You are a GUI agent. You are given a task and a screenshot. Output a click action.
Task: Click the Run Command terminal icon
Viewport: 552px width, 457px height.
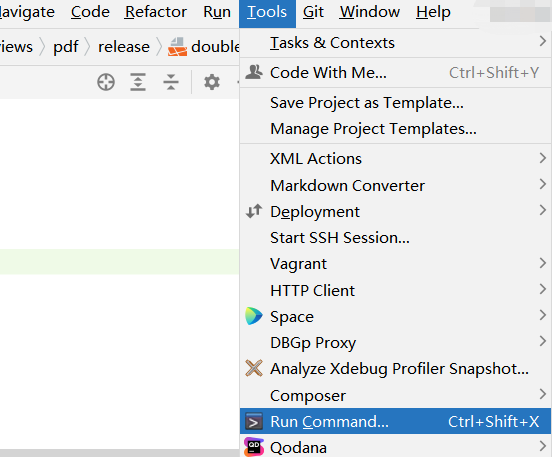click(254, 421)
